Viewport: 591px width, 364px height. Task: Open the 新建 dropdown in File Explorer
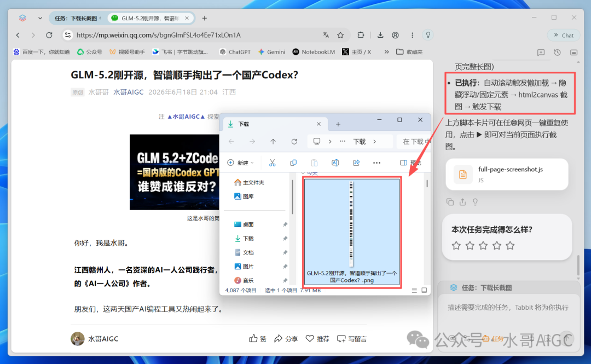[x=240, y=163]
